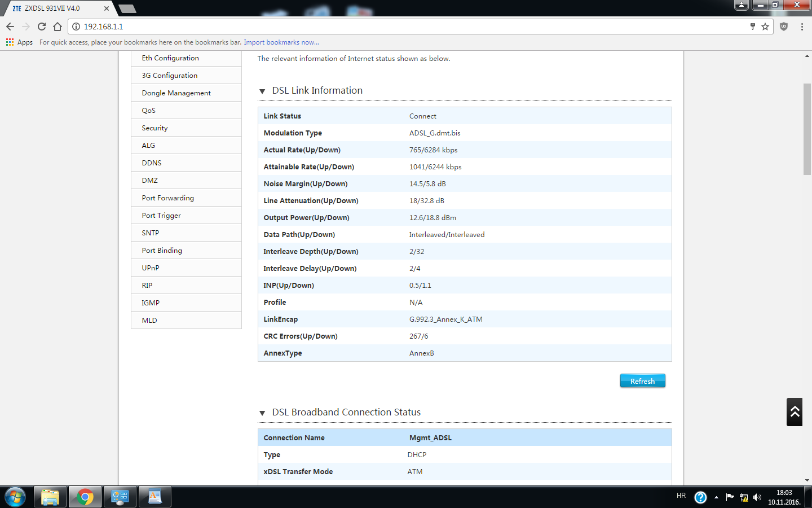Open Chrome three-dot menu

[802, 27]
